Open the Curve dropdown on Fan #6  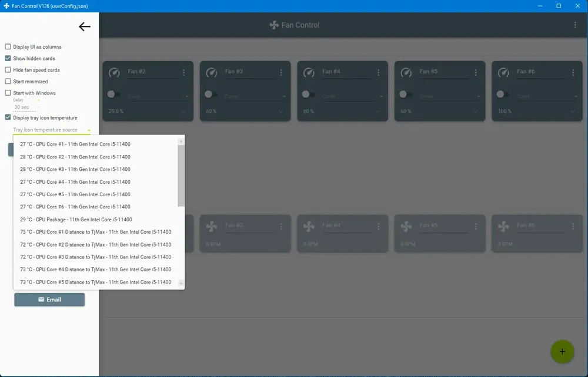pyautogui.click(x=547, y=96)
